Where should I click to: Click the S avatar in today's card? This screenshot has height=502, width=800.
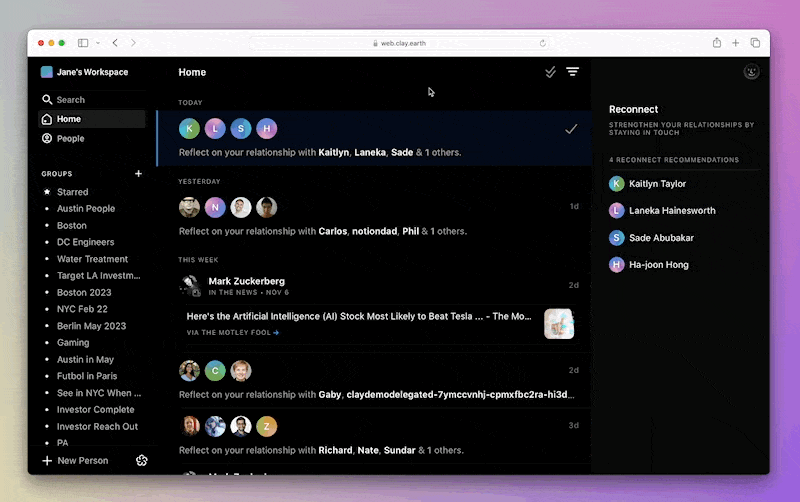click(241, 129)
